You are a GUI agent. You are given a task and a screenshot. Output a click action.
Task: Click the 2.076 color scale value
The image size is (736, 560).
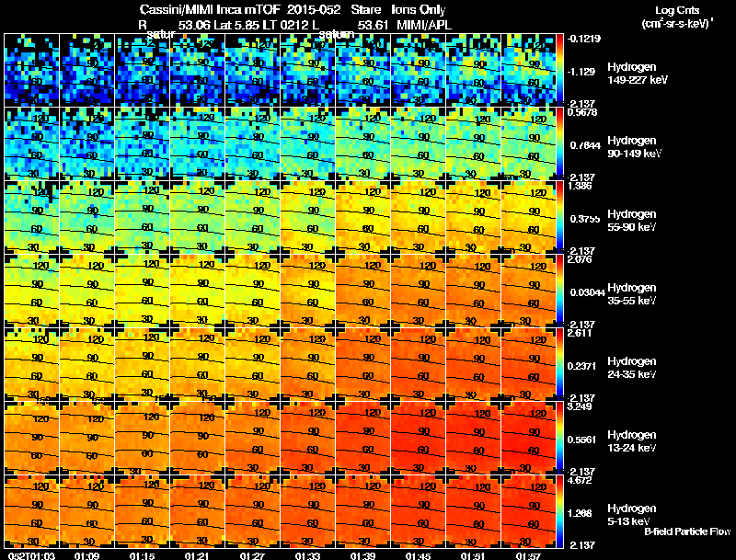tap(580, 259)
